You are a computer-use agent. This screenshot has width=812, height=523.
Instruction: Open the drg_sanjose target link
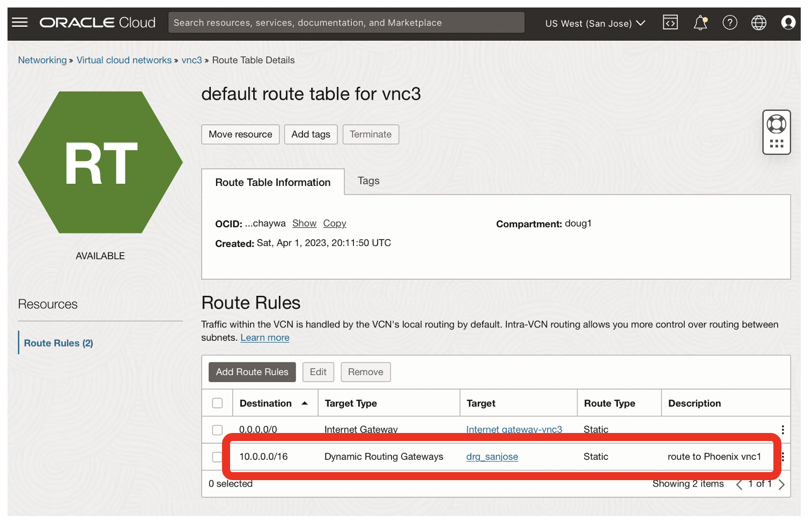(492, 457)
